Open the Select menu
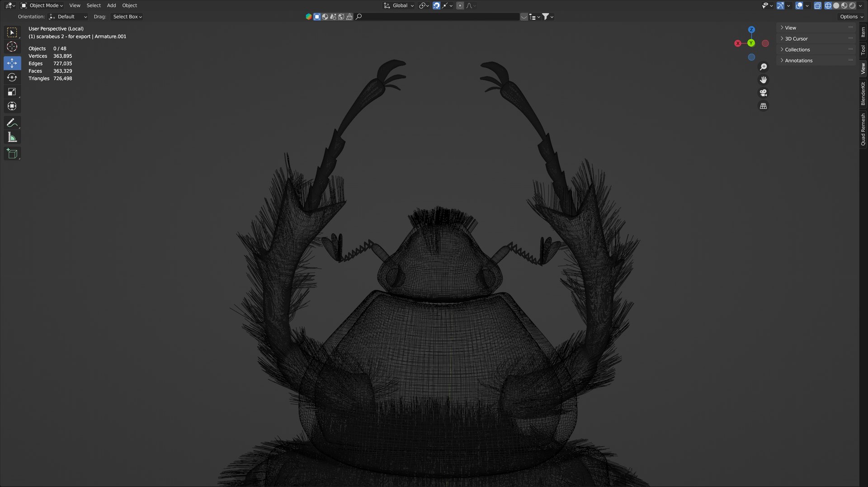Viewport: 868px width, 487px height. point(94,5)
